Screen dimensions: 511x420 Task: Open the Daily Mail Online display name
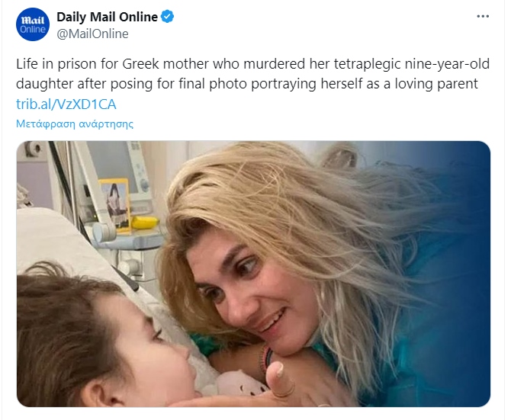107,16
